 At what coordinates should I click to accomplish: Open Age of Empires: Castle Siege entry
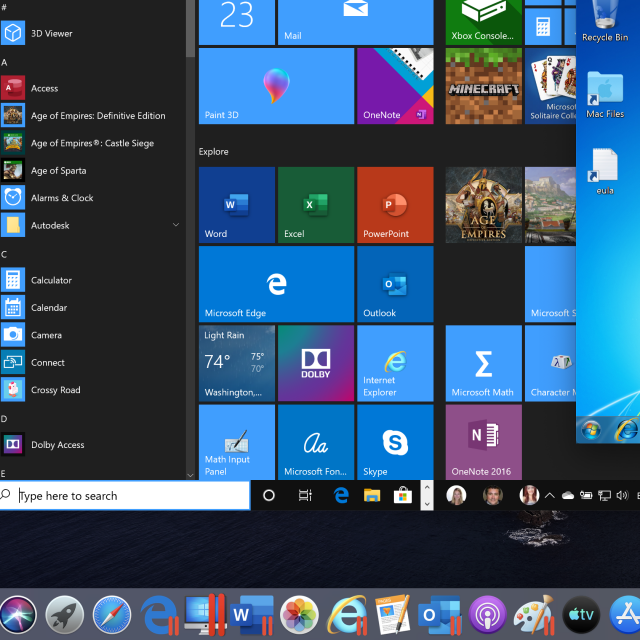(92, 143)
